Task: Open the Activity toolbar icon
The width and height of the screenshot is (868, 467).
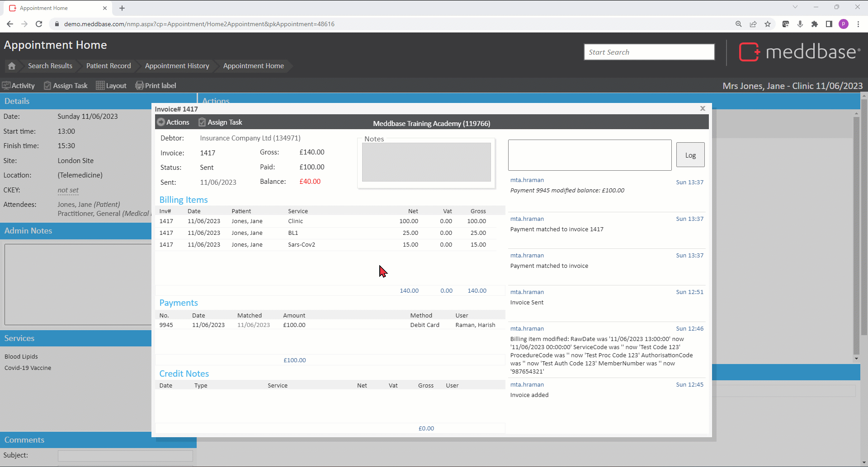Action: (x=19, y=85)
